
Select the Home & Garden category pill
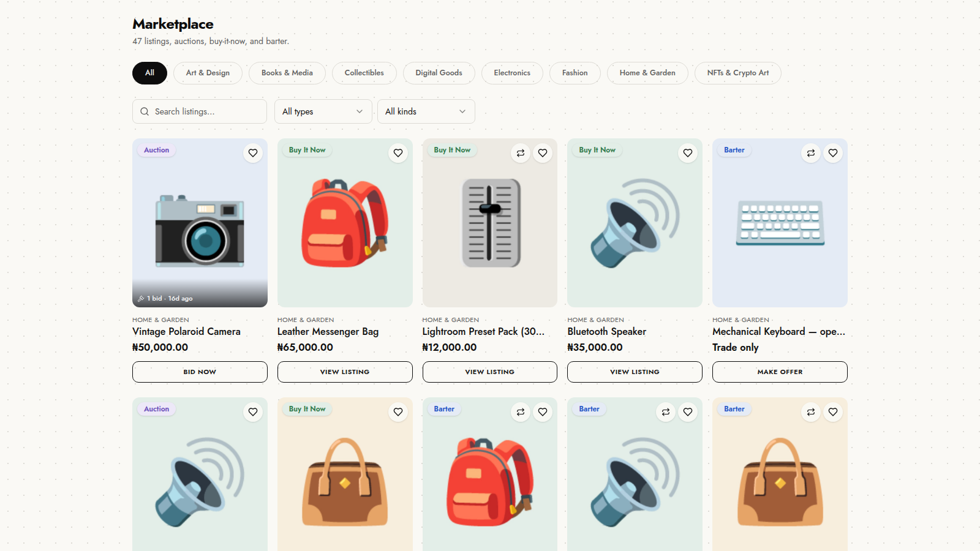pos(647,73)
